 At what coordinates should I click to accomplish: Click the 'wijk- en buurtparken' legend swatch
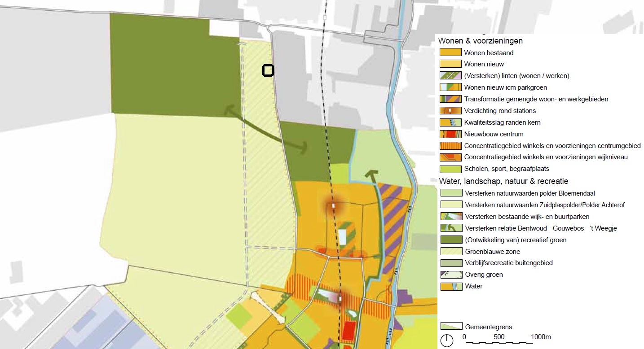click(450, 217)
